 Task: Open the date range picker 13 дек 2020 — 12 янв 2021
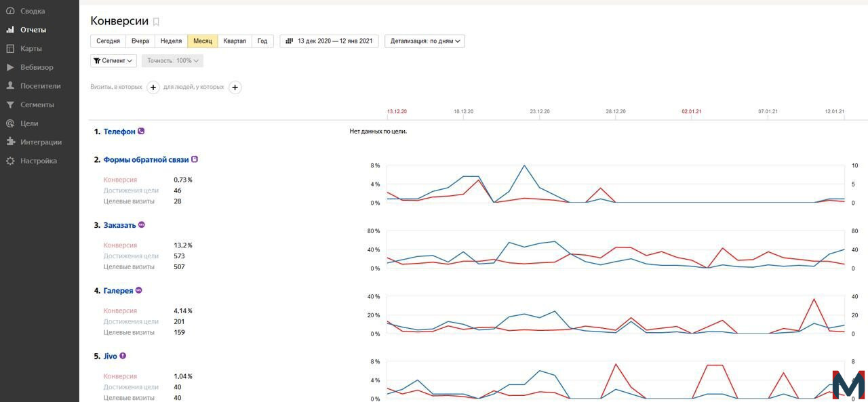click(329, 41)
